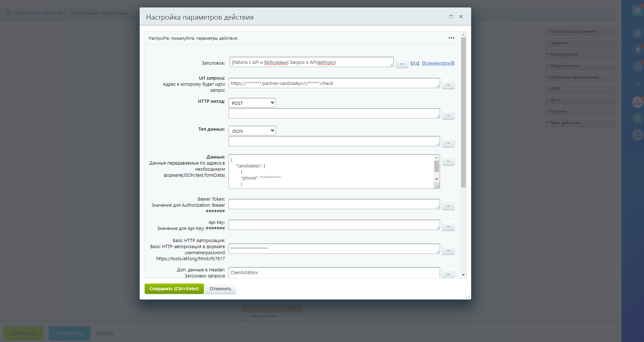Click the Комментарий link
The height and width of the screenshot is (342, 644).
click(438, 63)
